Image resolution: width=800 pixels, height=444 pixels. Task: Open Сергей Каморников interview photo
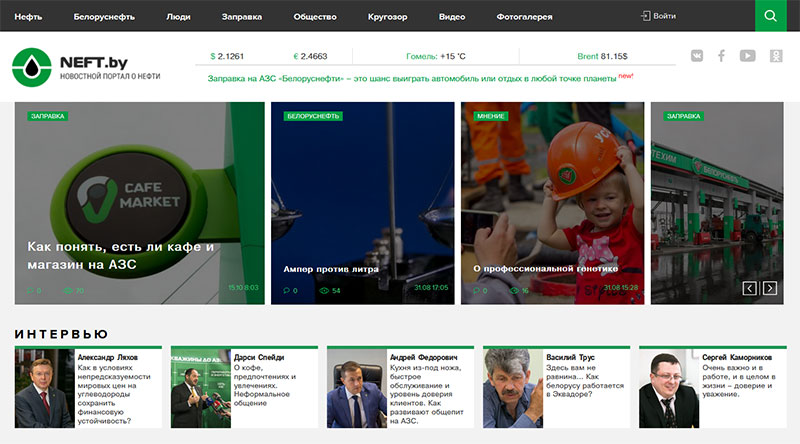click(669, 388)
